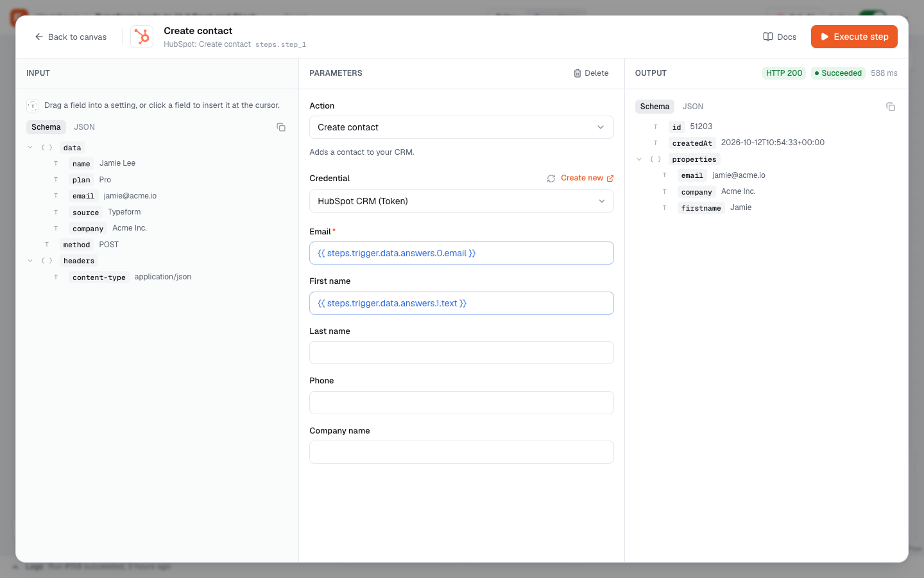The width and height of the screenshot is (924, 578).
Task: Collapse the properties node in output
Action: point(639,159)
